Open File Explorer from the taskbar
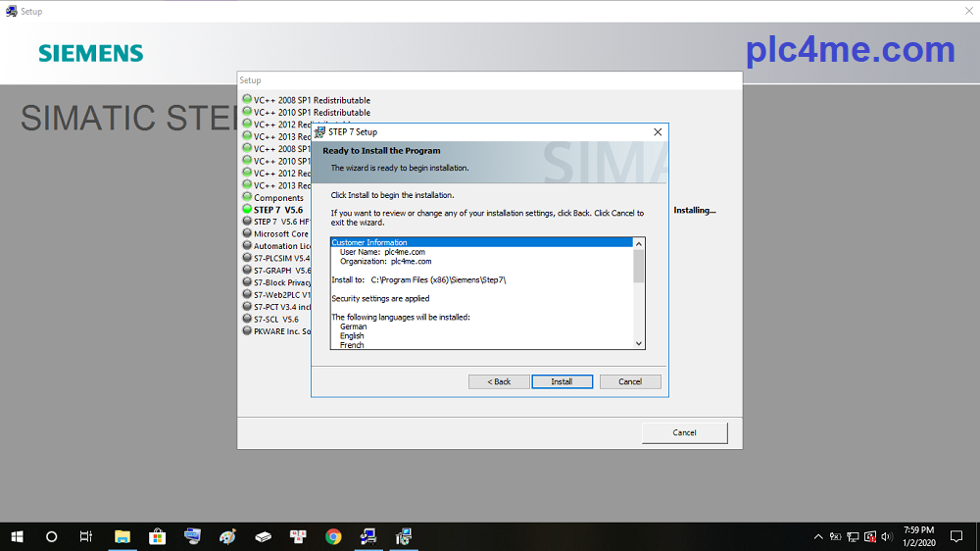980x551 pixels. click(122, 536)
